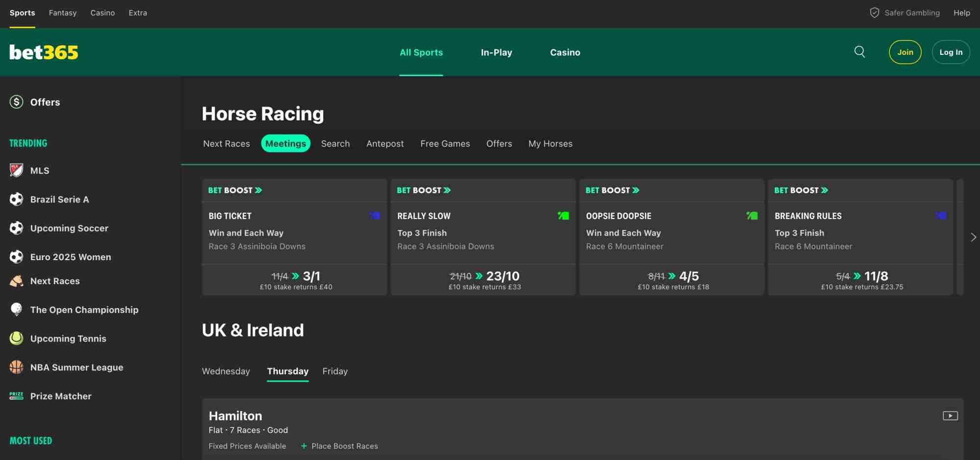Open Upcoming Tennis in trending list

[68, 339]
